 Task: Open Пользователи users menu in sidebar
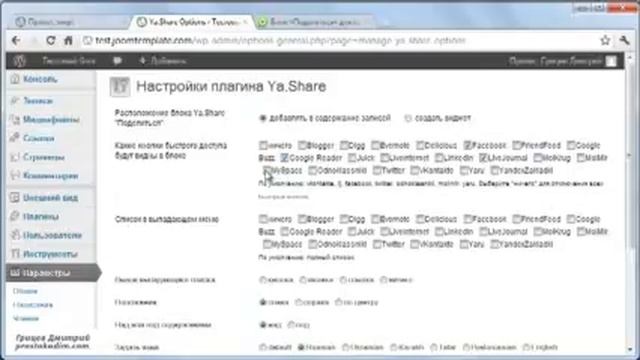(52, 235)
